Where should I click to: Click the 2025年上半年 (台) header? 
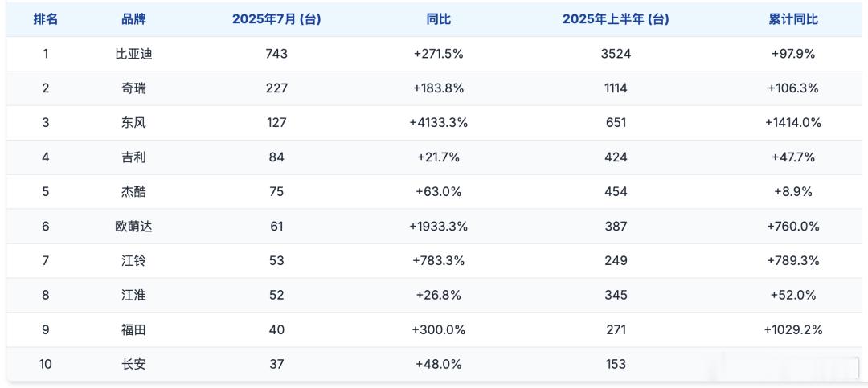616,19
